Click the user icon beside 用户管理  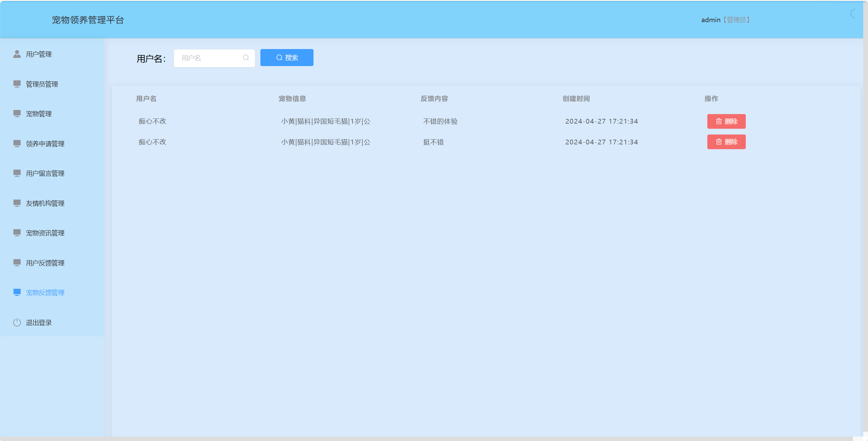point(17,54)
